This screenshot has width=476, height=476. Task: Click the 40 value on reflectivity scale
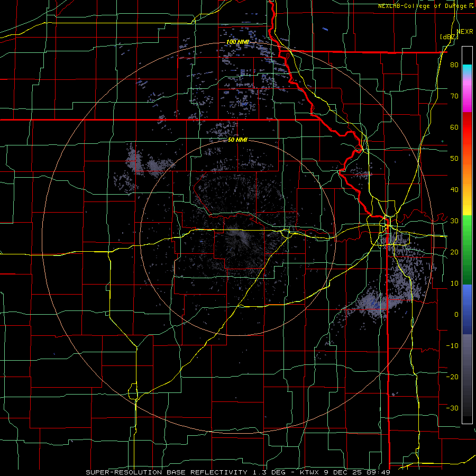click(454, 190)
